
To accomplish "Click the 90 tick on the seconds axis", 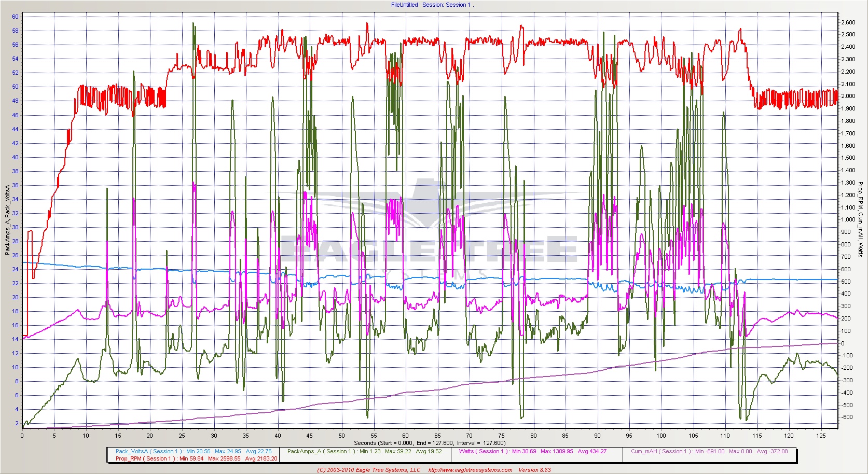I will pos(597,436).
